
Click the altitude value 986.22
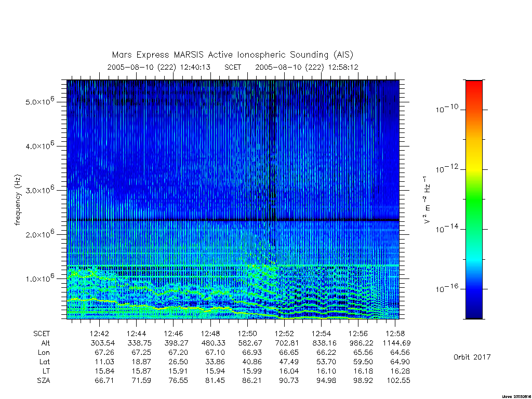pos(362,343)
